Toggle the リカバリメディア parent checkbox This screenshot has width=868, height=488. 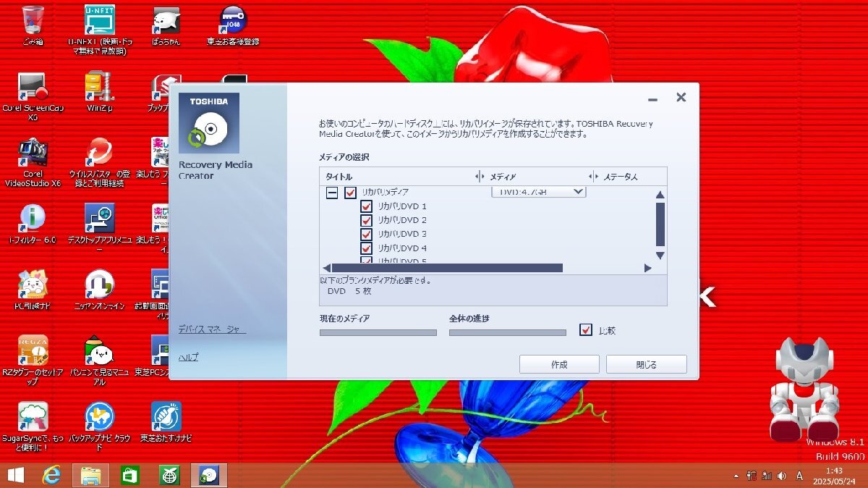click(x=351, y=193)
